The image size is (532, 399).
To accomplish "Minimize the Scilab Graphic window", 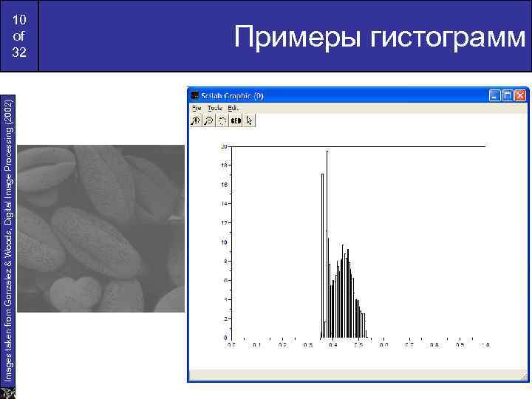I will (x=494, y=95).
